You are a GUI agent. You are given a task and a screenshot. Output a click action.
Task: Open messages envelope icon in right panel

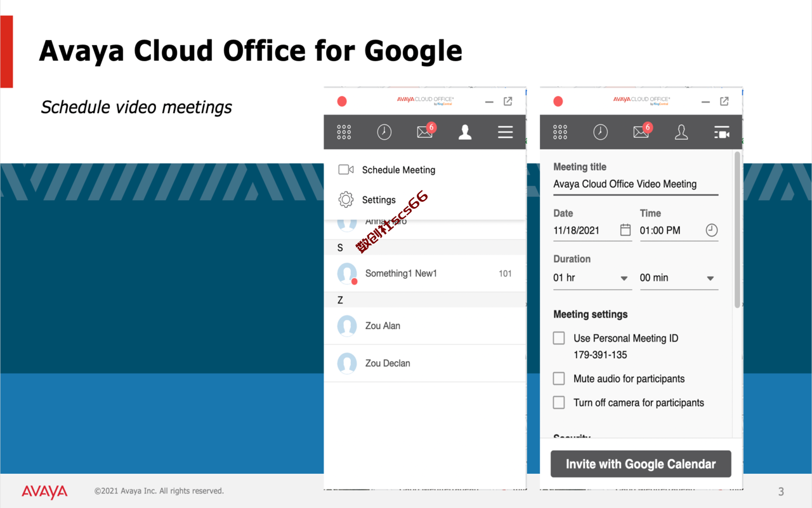pos(642,131)
